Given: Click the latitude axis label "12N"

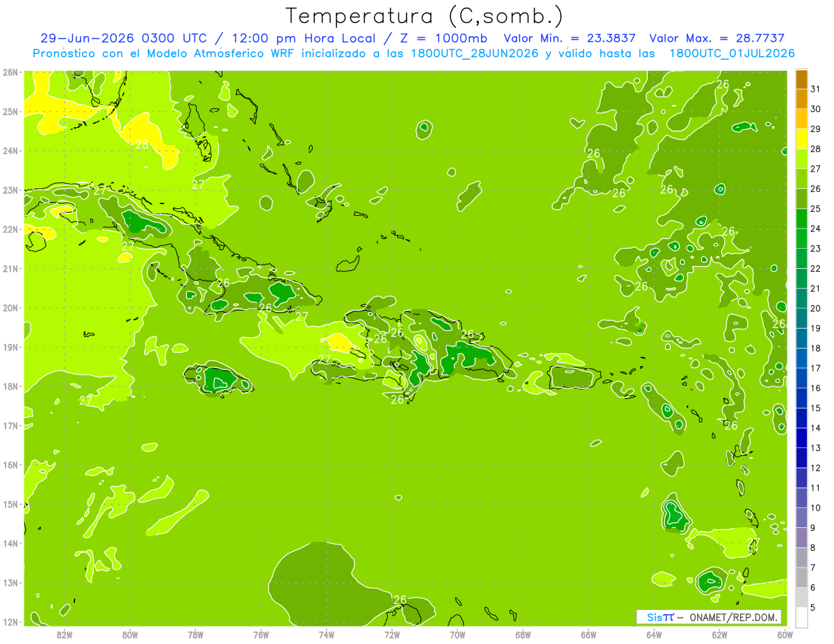Looking at the screenshot, I should 10,622.
